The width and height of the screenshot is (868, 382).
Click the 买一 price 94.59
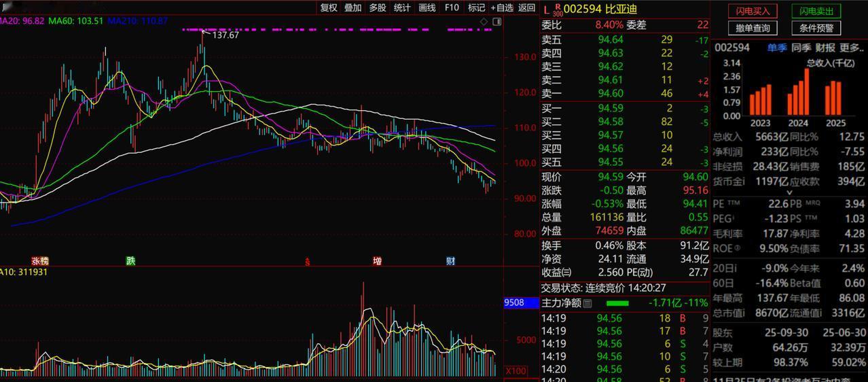coord(611,108)
